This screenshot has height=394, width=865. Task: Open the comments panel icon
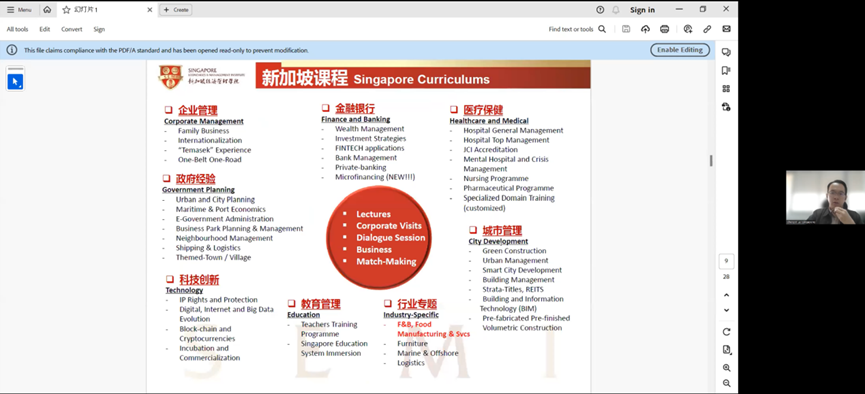tap(726, 52)
